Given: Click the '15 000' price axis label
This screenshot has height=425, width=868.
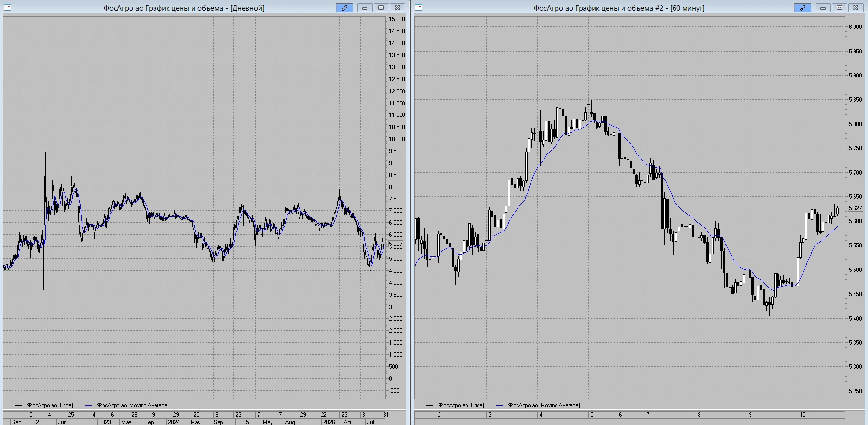Looking at the screenshot, I should (x=397, y=19).
